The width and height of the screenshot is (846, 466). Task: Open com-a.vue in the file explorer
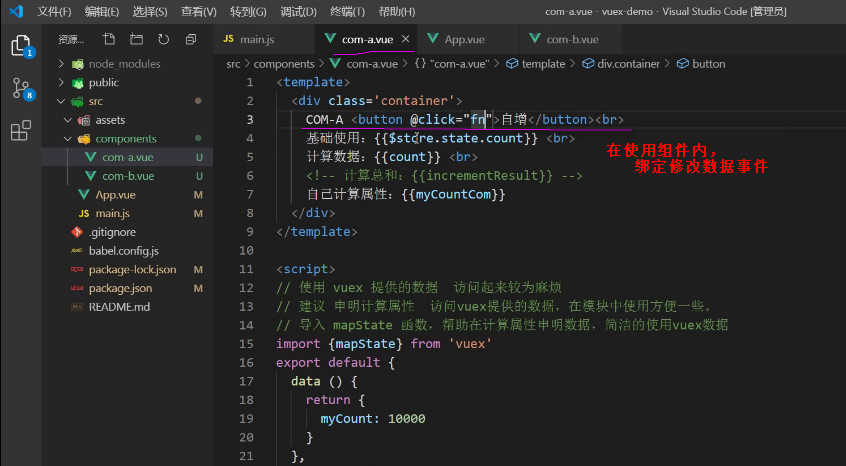click(x=127, y=157)
